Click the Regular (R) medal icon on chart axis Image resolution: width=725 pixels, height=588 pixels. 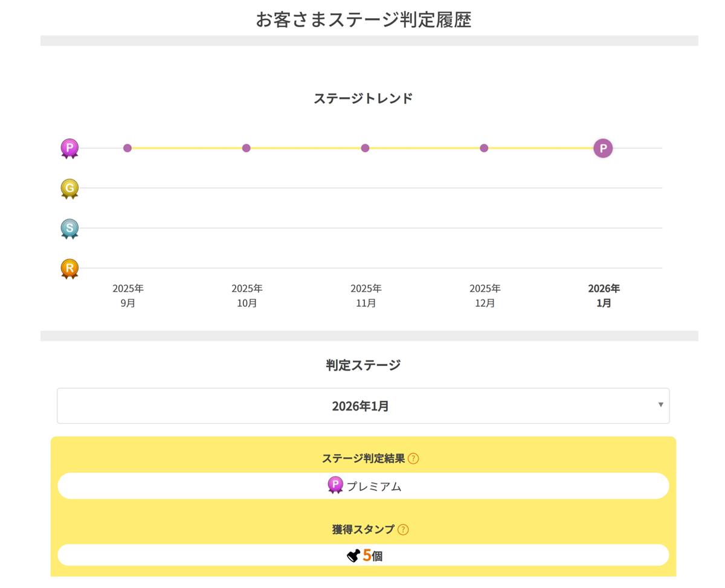(x=69, y=268)
